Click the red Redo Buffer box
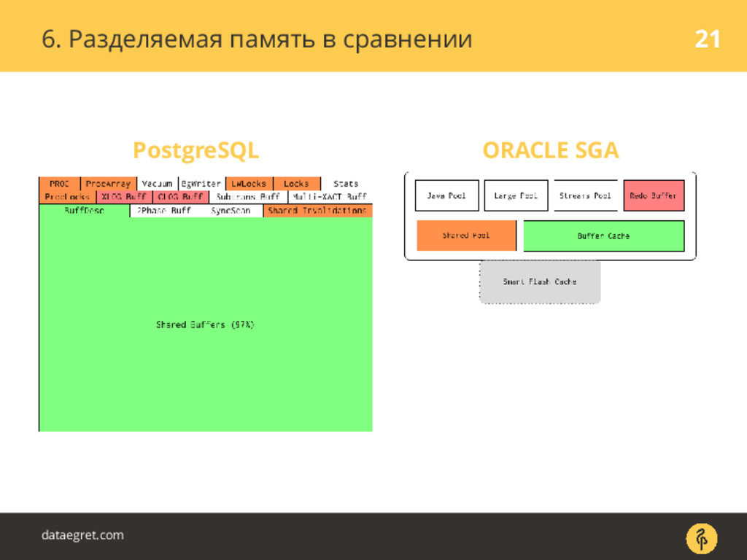The image size is (747, 560). [x=654, y=195]
